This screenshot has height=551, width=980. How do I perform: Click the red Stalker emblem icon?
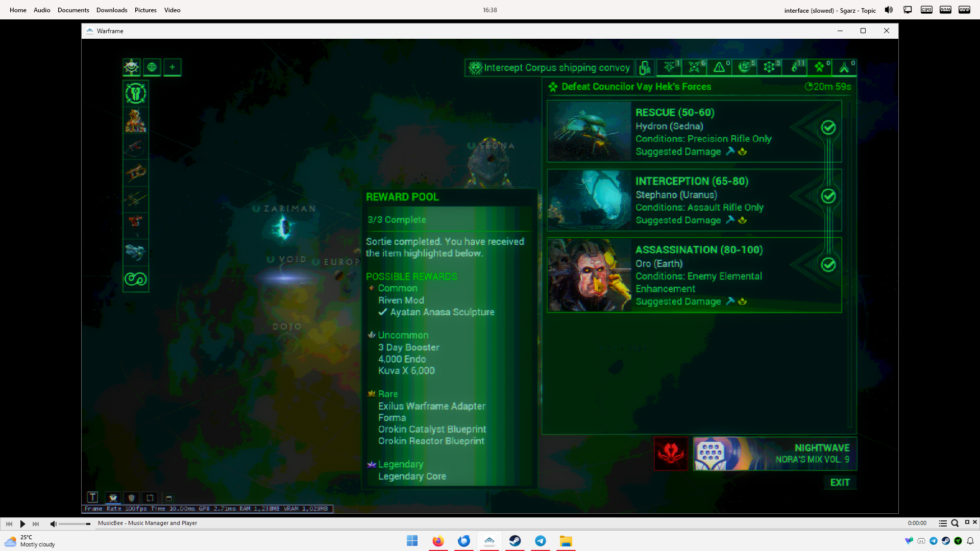pyautogui.click(x=671, y=453)
